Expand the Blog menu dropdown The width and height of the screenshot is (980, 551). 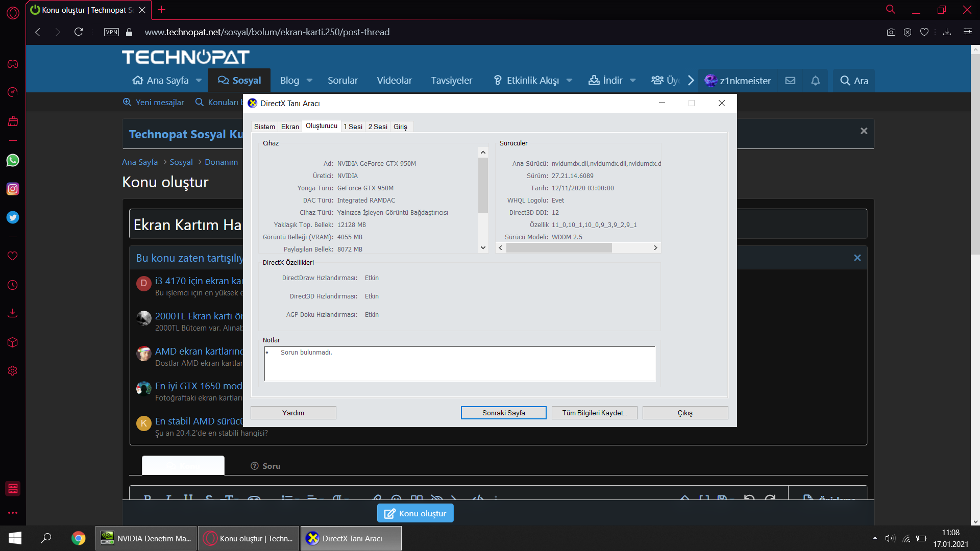(x=309, y=81)
